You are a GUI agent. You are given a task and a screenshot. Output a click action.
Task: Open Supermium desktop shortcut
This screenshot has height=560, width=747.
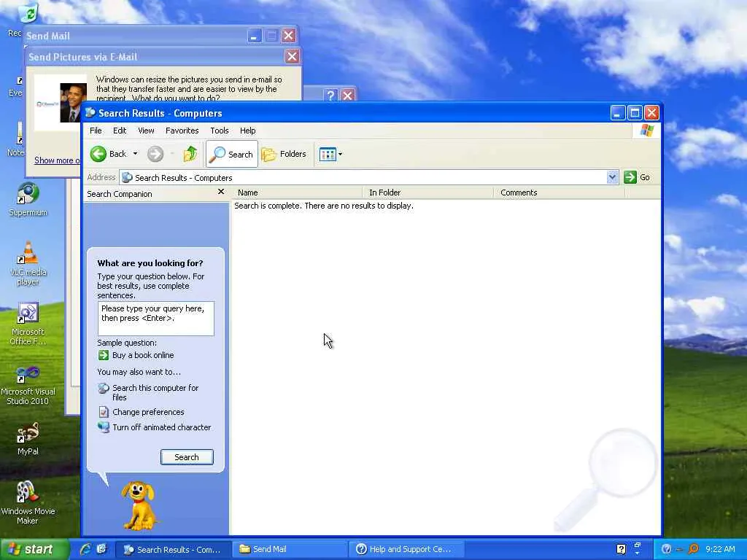tap(28, 200)
